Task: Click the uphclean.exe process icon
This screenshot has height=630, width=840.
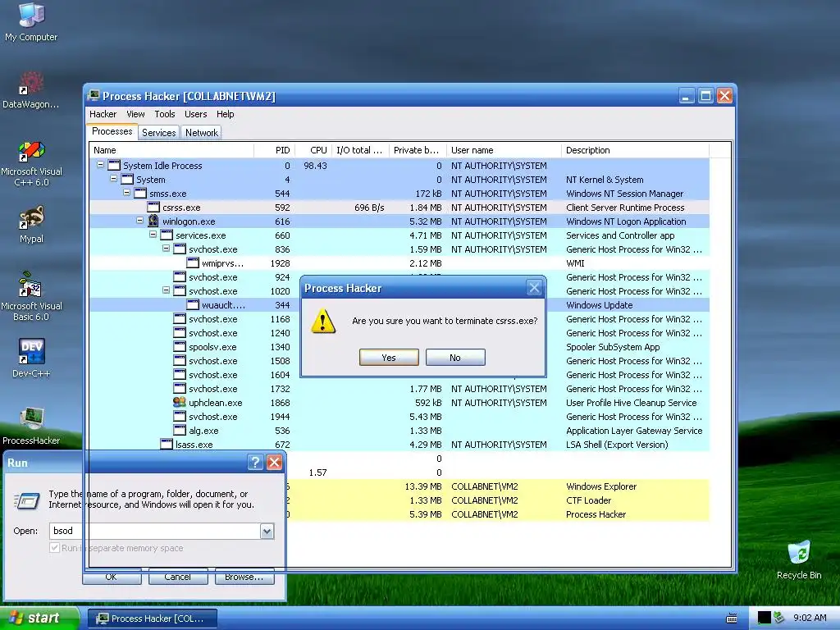Action: click(180, 402)
